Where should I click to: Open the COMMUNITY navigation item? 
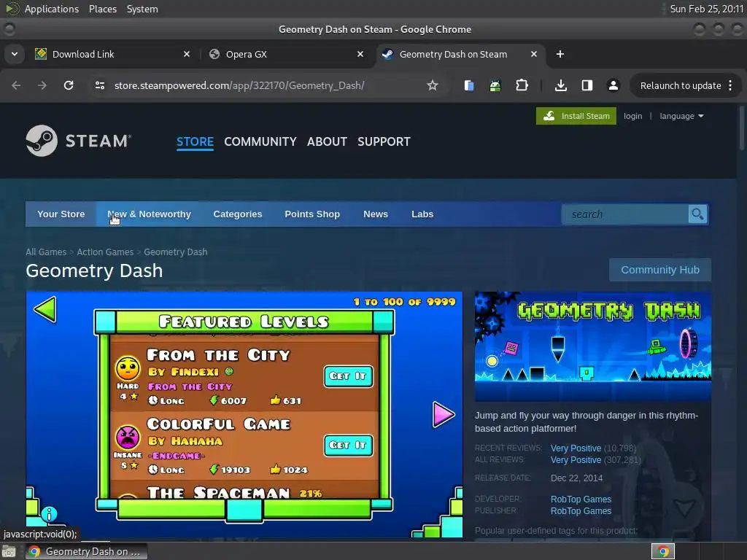click(260, 141)
